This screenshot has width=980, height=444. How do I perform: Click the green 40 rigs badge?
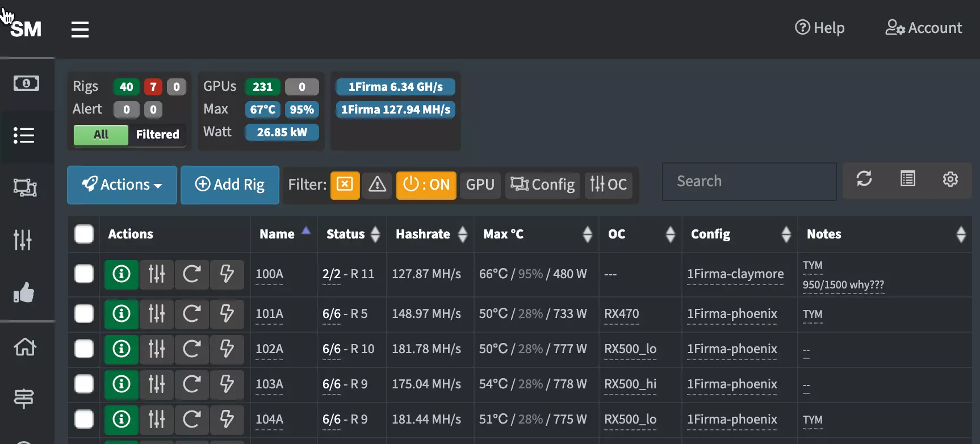point(126,87)
